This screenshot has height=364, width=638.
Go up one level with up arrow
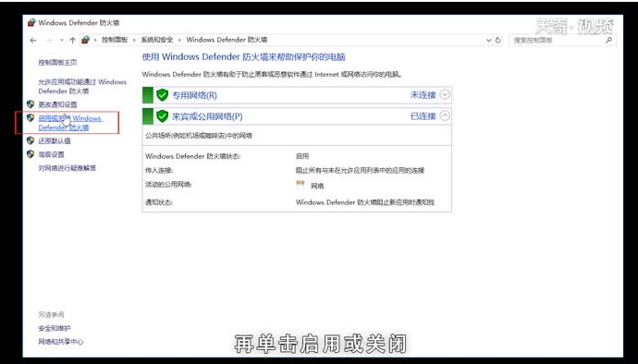pyautogui.click(x=72, y=40)
